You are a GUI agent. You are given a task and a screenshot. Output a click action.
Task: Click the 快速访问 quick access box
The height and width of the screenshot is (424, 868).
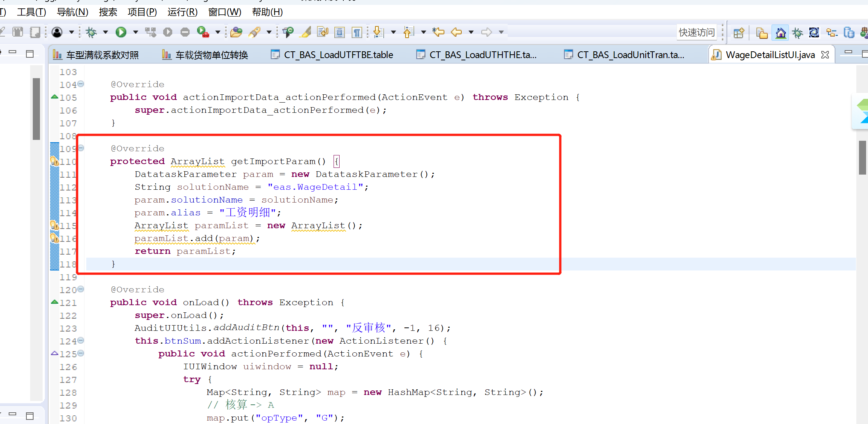click(697, 32)
